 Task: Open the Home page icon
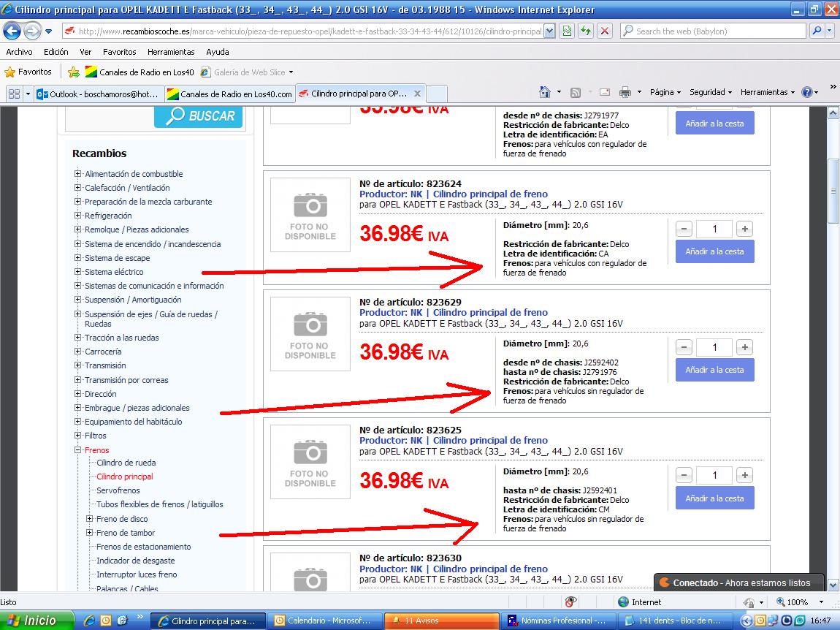(x=545, y=93)
